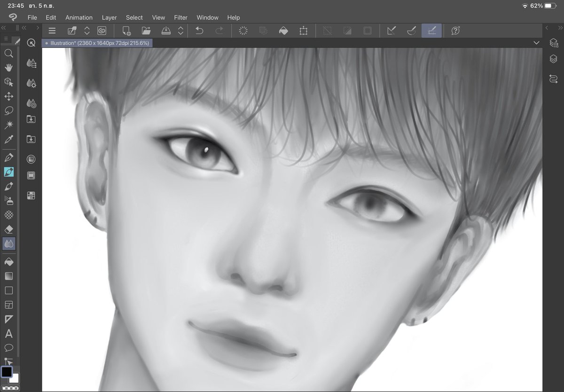Select the Eyedropper tool
The height and width of the screenshot is (392, 564).
[8, 140]
